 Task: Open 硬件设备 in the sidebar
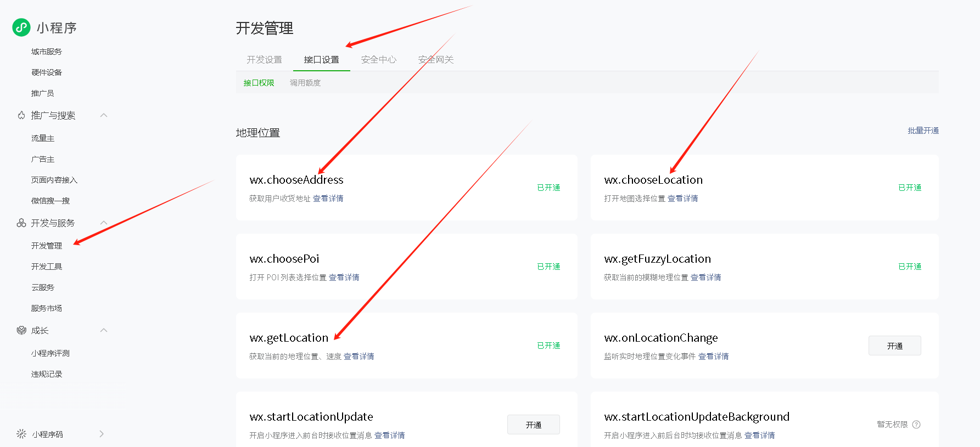point(47,72)
